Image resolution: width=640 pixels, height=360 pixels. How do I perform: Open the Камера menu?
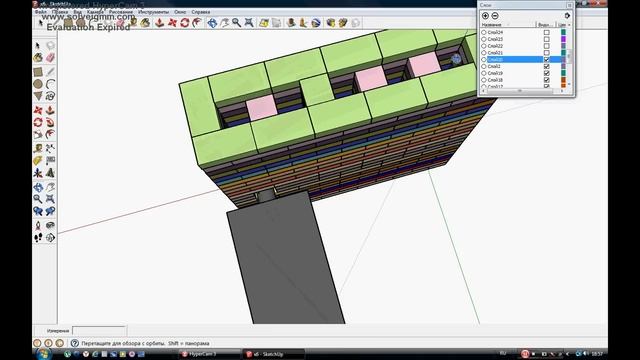(x=95, y=12)
